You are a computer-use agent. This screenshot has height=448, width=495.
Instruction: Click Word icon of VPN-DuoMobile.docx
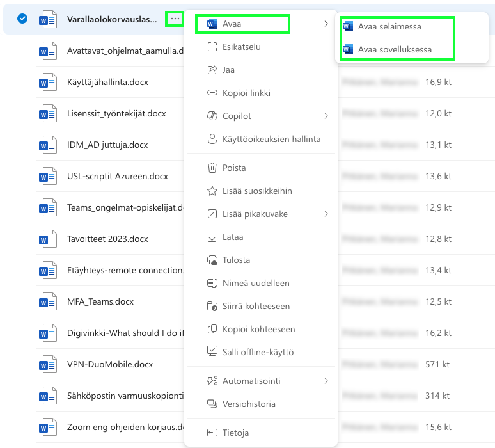point(48,364)
